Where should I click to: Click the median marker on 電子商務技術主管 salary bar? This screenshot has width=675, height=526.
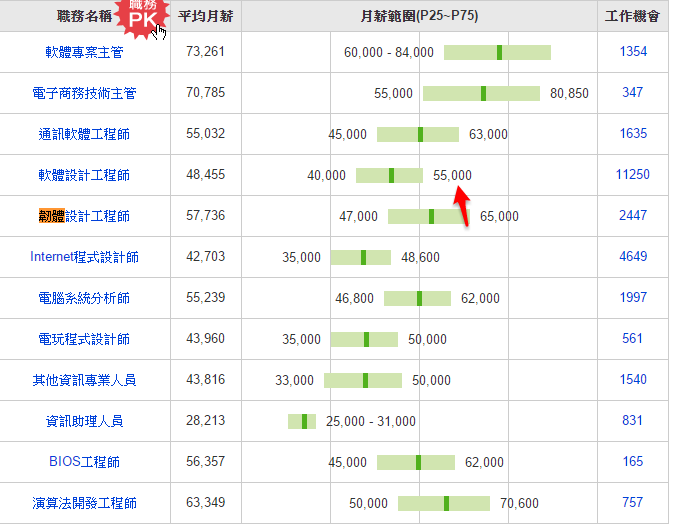click(484, 93)
